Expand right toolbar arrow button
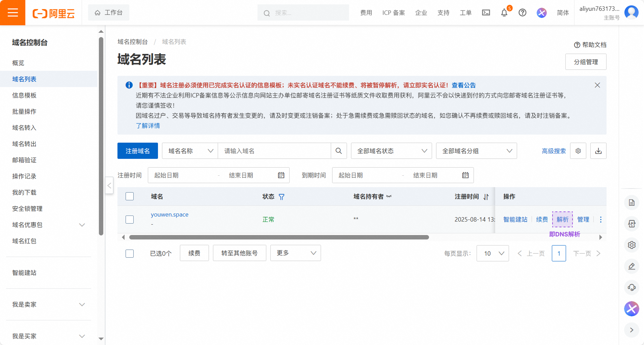644x345 pixels. click(x=632, y=330)
